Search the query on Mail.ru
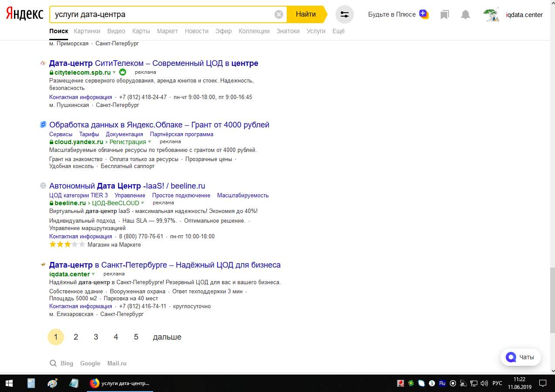 pos(117,363)
